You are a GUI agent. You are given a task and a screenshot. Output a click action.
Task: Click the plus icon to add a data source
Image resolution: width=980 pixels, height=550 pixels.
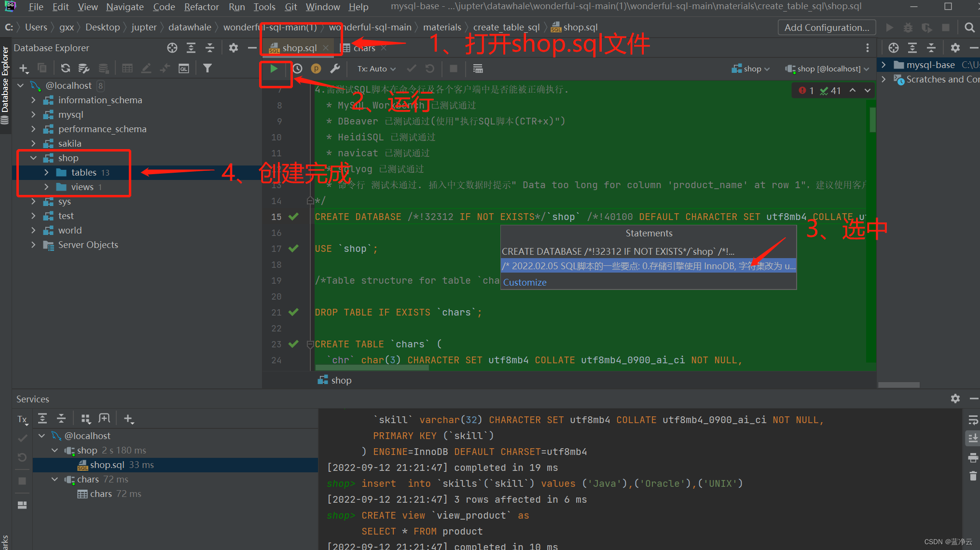click(24, 69)
